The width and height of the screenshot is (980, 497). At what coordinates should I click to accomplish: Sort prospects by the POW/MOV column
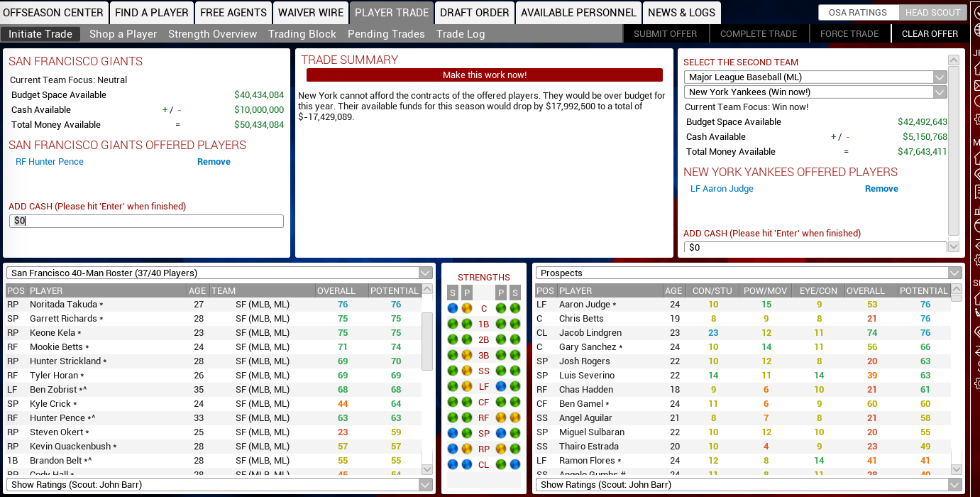pyautogui.click(x=766, y=291)
